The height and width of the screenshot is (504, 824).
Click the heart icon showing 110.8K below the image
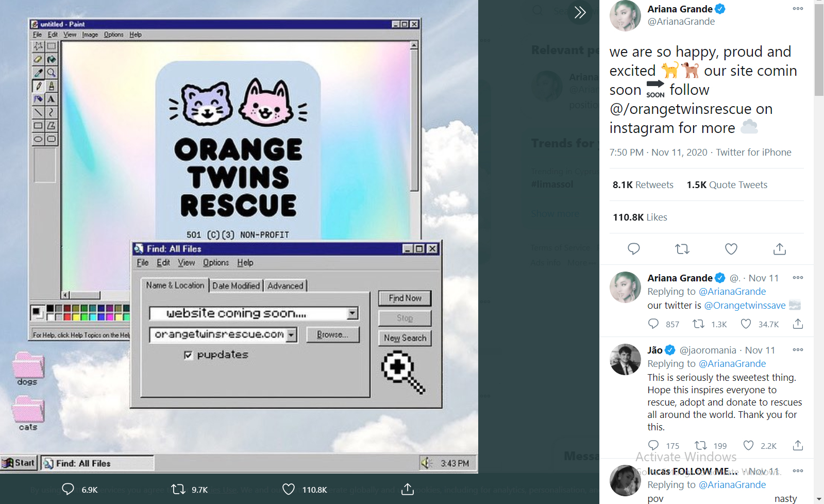289,489
